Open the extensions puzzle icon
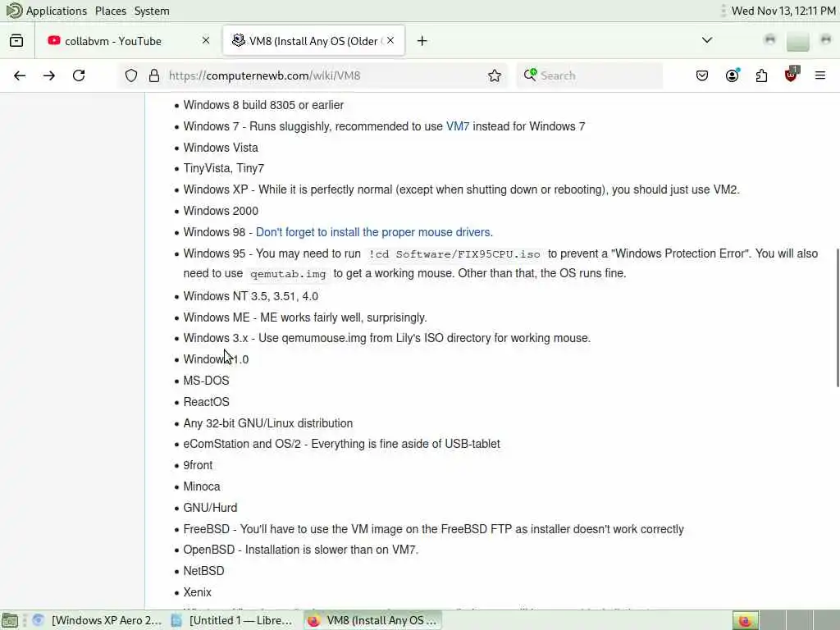 (x=761, y=75)
